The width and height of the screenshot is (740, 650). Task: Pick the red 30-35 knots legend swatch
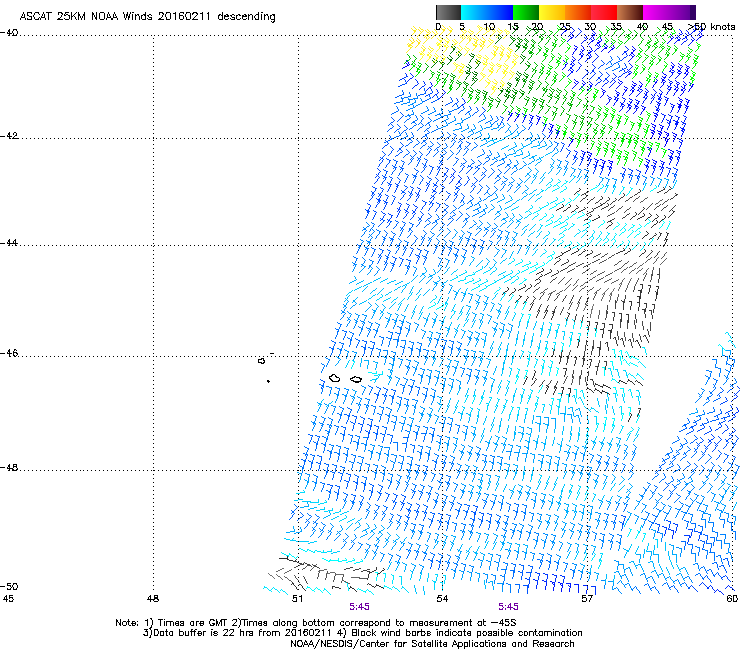coord(604,12)
